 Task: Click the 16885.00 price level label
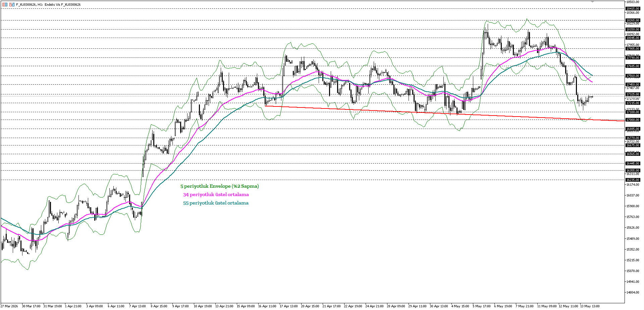pos(633,129)
